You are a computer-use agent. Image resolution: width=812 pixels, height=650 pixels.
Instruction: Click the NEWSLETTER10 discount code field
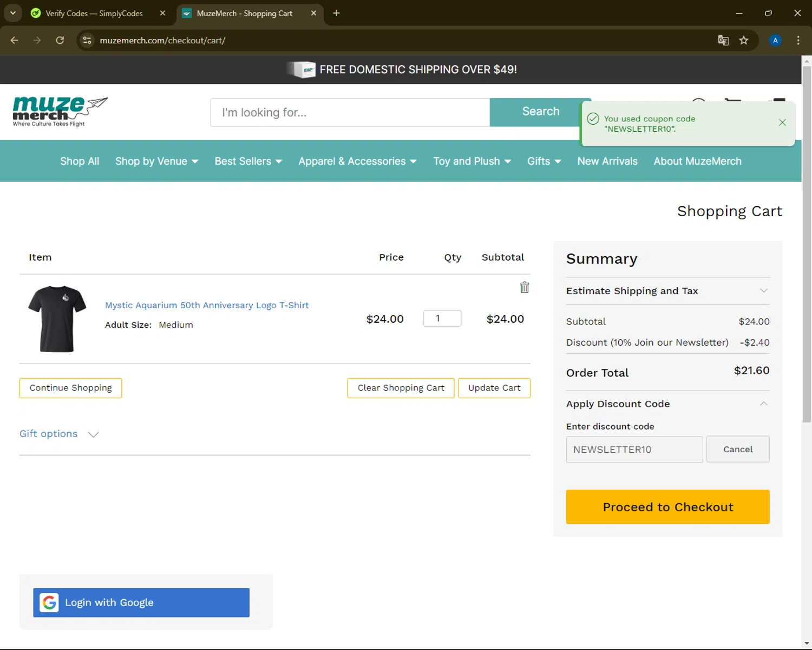coord(634,450)
